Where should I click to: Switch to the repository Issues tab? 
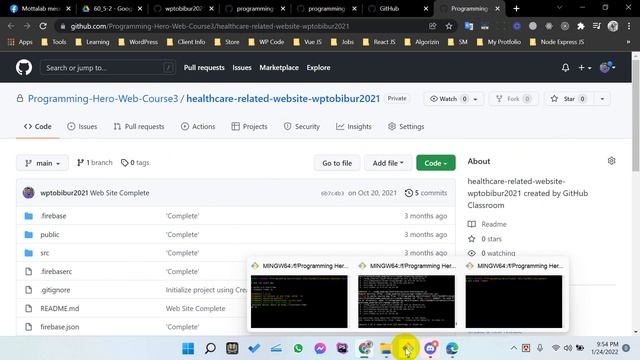point(82,127)
